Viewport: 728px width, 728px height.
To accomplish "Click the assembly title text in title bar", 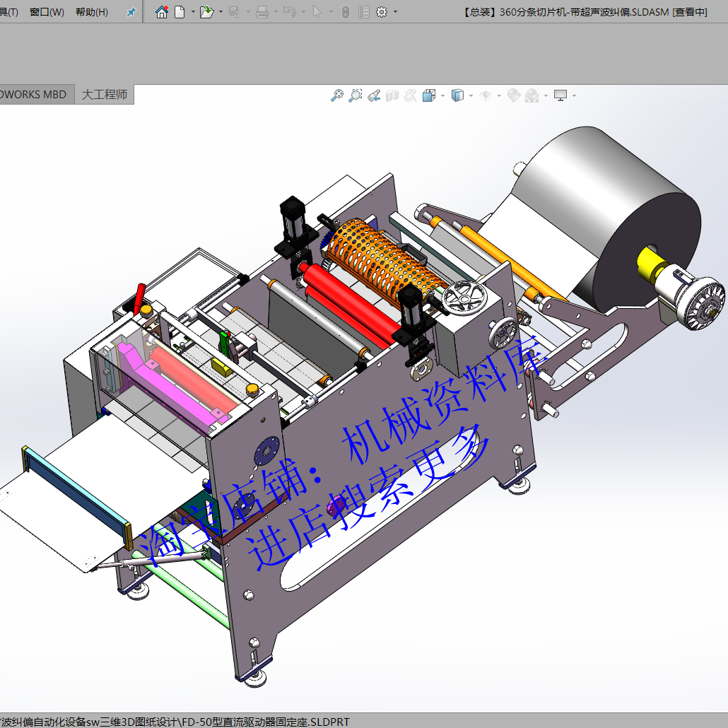I will click(x=585, y=12).
